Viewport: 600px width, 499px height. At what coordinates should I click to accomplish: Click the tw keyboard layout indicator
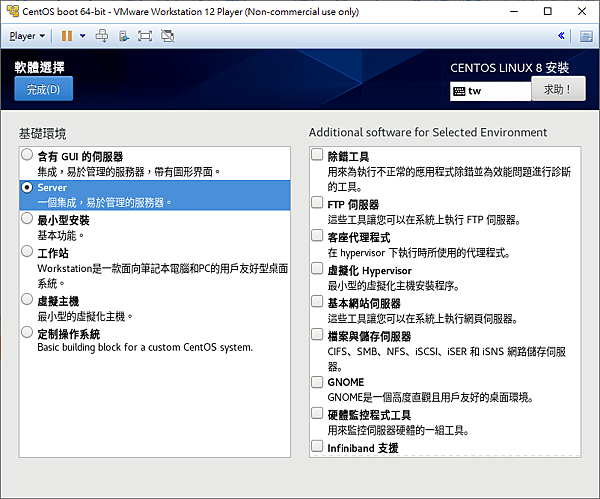[x=491, y=91]
